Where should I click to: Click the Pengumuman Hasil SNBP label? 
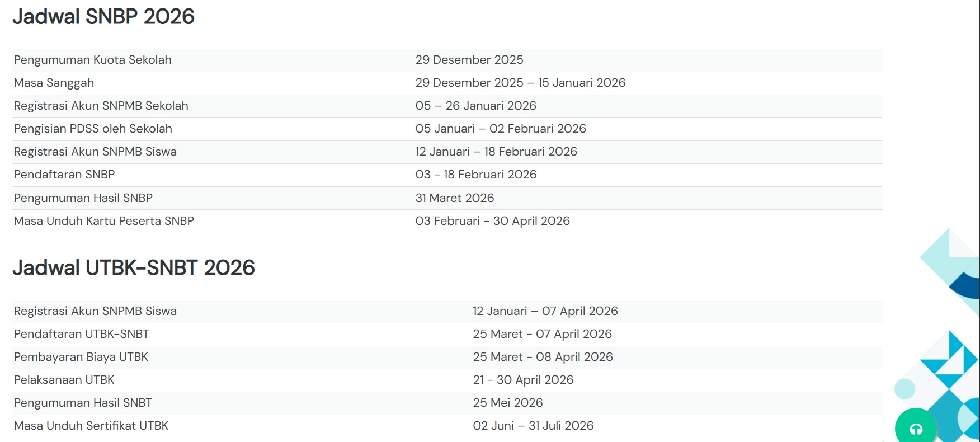tap(83, 198)
